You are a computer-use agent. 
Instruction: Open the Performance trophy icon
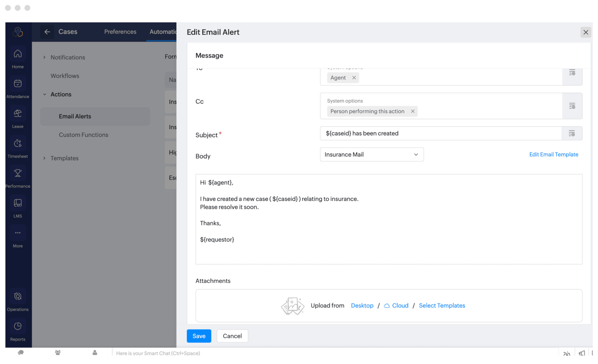pos(18,173)
